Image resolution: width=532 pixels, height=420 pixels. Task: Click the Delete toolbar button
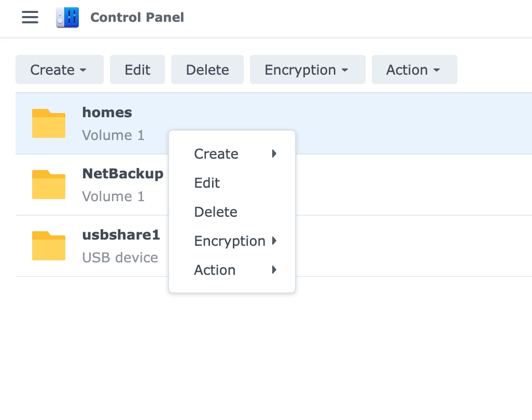pos(207,69)
